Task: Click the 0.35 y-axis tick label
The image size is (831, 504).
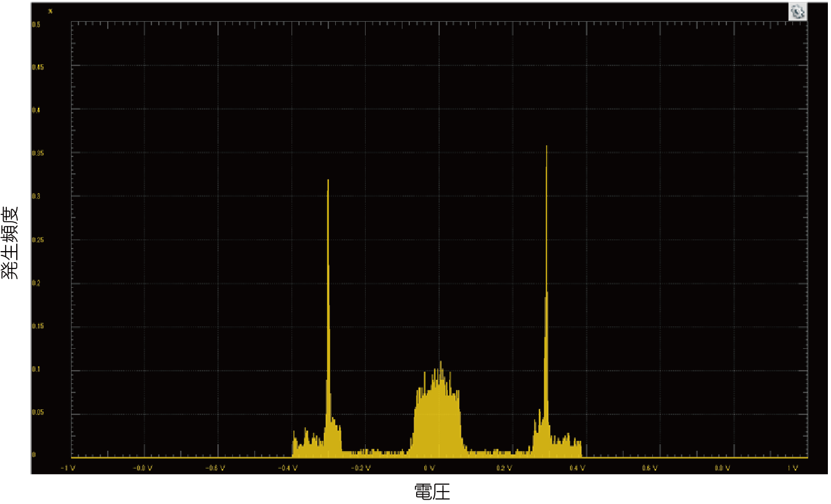Action: (37, 153)
